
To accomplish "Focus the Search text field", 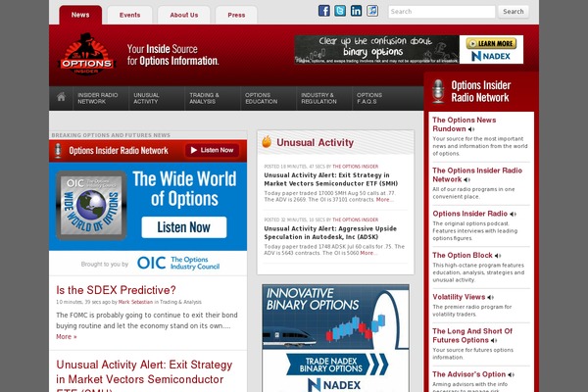I will (x=442, y=12).
